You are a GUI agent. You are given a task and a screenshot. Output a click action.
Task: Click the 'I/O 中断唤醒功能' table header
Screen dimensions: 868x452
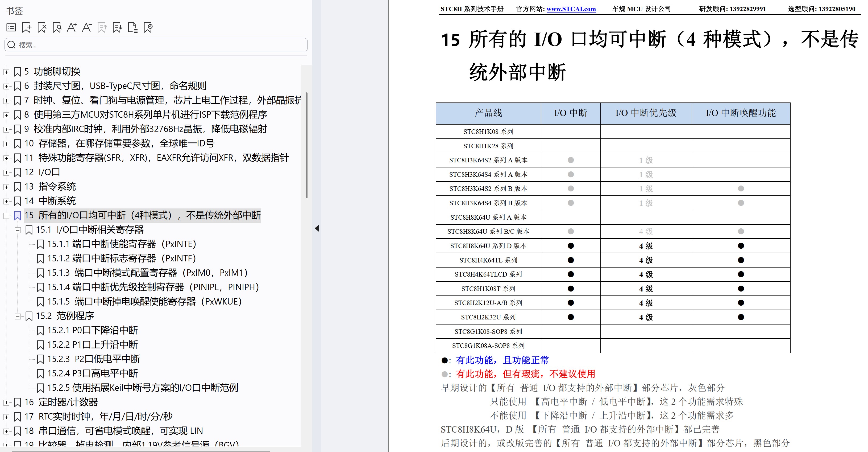pos(741,113)
